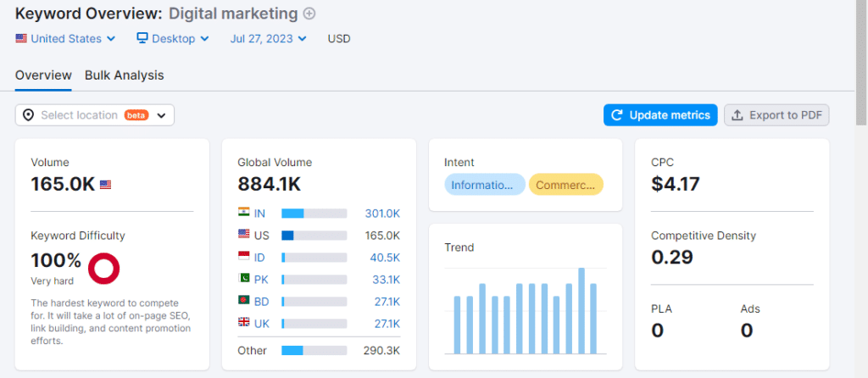This screenshot has width=868, height=378.
Task: Click the UK country link
Action: coord(262,324)
